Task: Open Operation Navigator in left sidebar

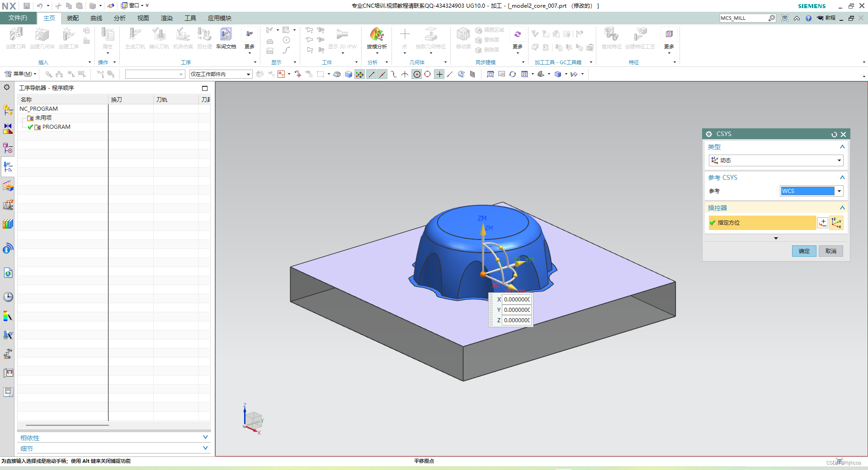Action: coord(8,167)
